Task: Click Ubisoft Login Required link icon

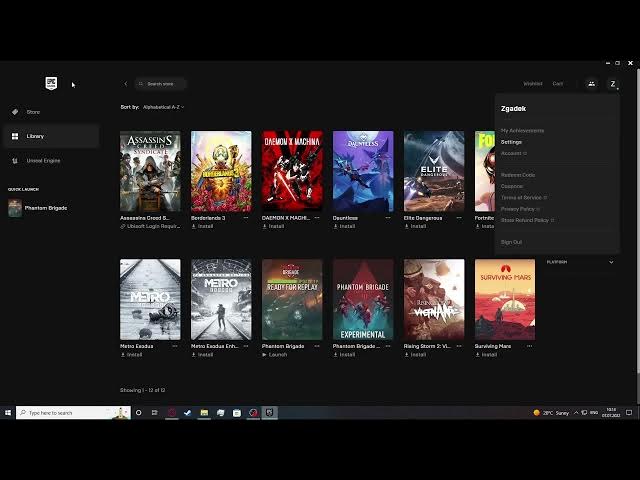Action: pyautogui.click(x=122, y=226)
